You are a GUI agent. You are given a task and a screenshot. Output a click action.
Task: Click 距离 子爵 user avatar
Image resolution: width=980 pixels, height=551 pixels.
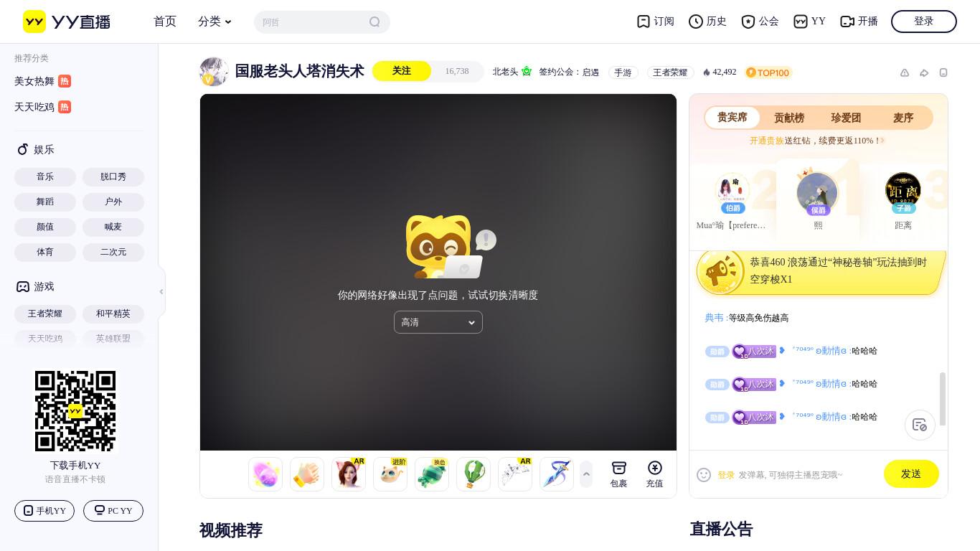[903, 191]
